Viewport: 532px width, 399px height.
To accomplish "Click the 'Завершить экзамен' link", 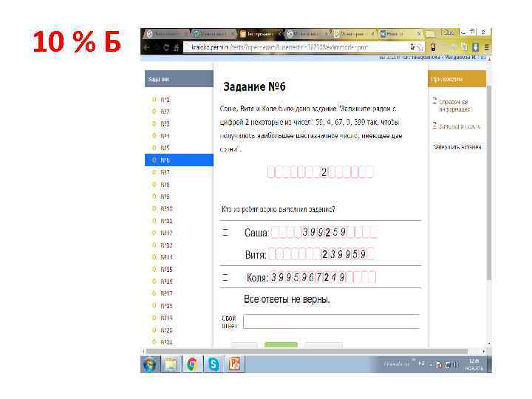I will coord(457,147).
